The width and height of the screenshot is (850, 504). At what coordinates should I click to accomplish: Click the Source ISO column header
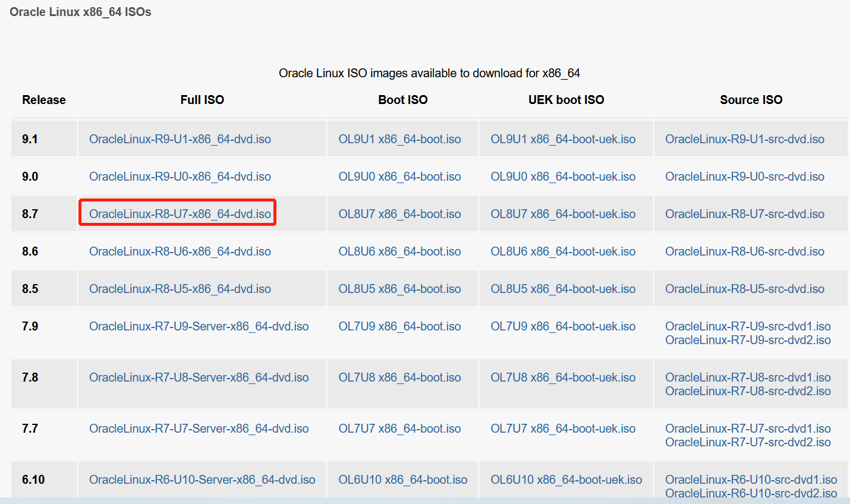click(x=751, y=100)
